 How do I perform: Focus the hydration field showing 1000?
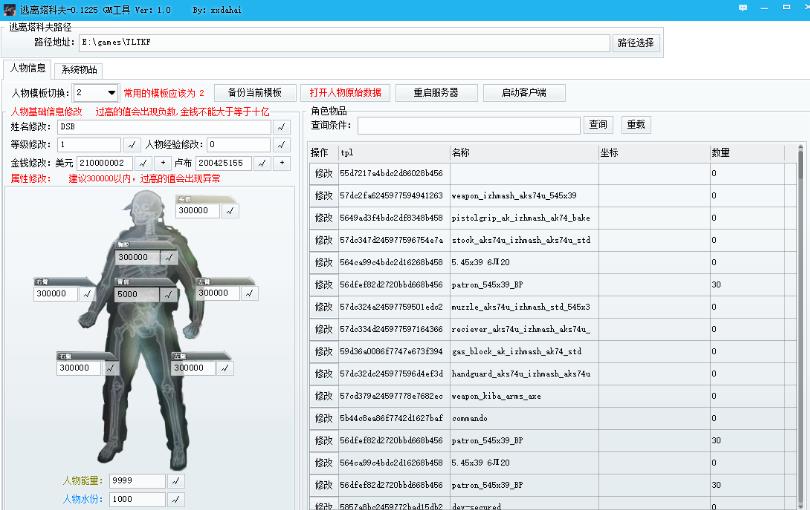click(137, 499)
